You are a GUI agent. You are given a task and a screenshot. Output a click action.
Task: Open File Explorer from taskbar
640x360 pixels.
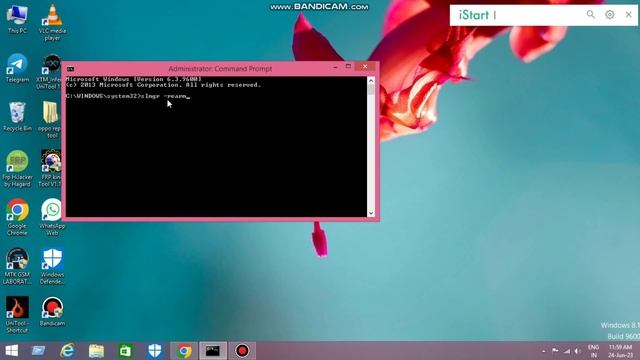coord(96,351)
